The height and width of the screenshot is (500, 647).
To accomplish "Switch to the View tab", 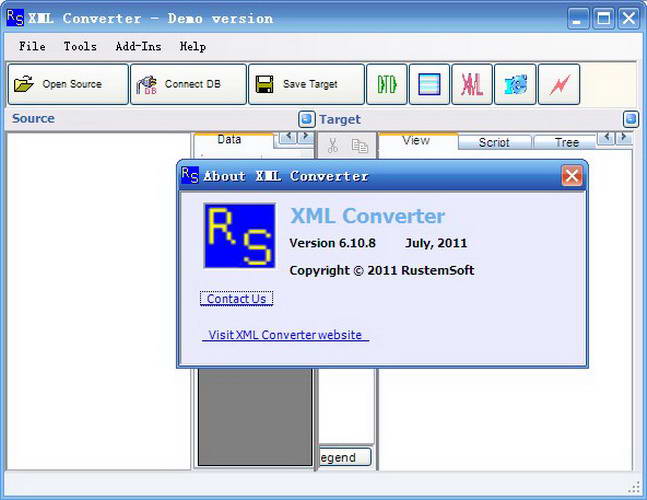I will click(x=418, y=141).
